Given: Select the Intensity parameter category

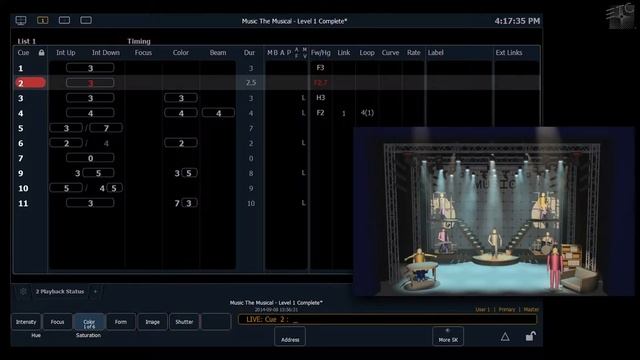Looking at the screenshot, I should click(26, 322).
